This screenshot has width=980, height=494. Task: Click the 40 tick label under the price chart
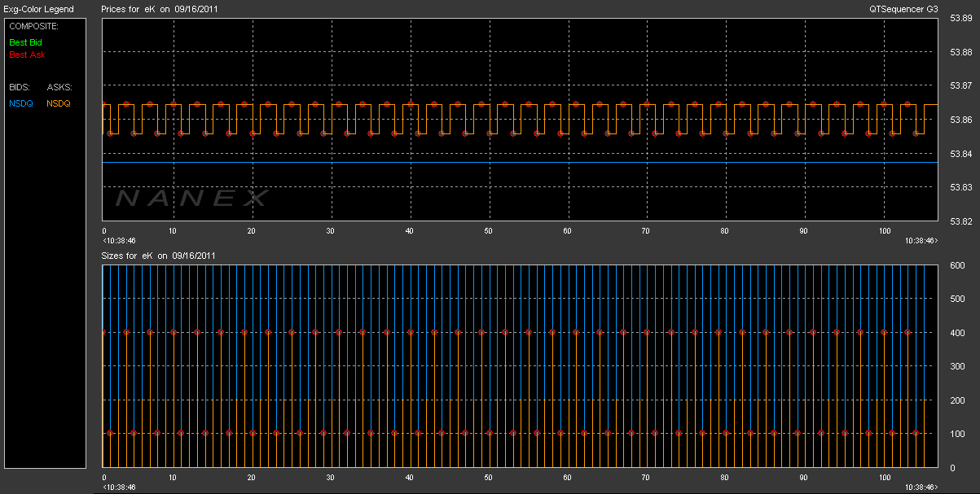click(409, 231)
